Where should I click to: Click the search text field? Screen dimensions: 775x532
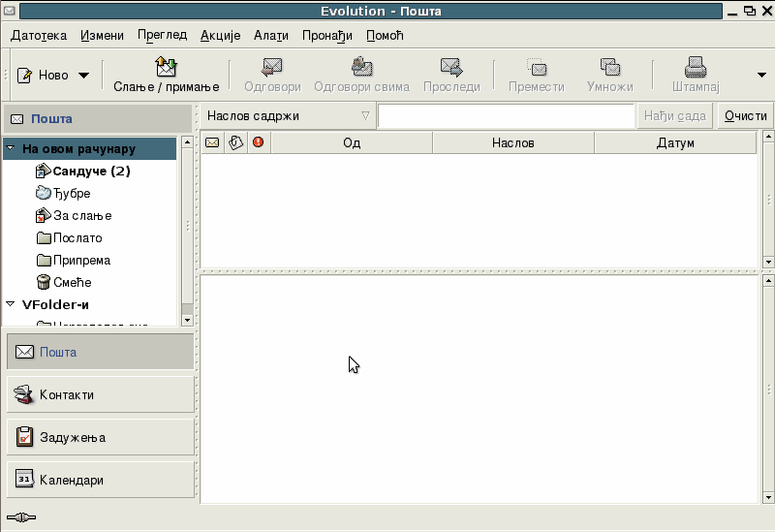(x=506, y=116)
